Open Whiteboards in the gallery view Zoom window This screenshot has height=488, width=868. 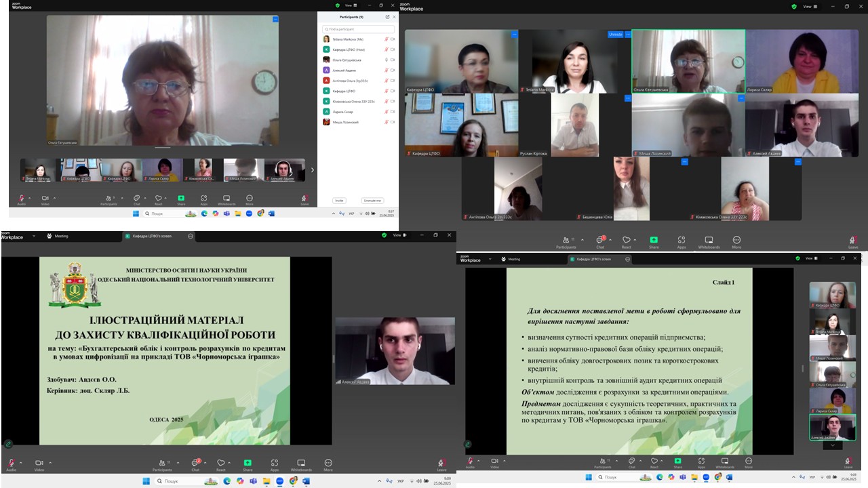(709, 241)
